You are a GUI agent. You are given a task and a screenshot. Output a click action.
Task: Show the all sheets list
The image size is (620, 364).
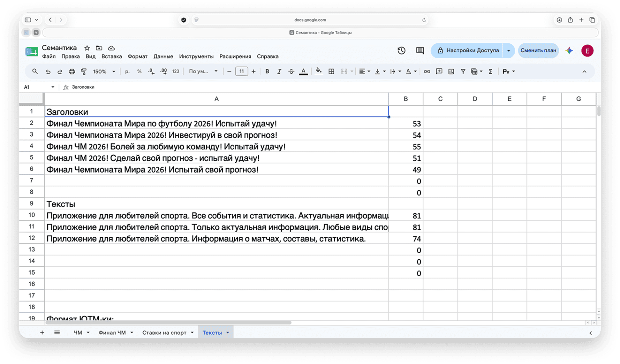(x=57, y=332)
